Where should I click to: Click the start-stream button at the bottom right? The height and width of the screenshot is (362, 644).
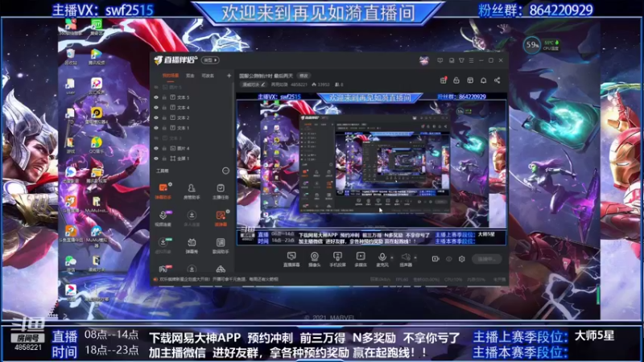(x=487, y=259)
